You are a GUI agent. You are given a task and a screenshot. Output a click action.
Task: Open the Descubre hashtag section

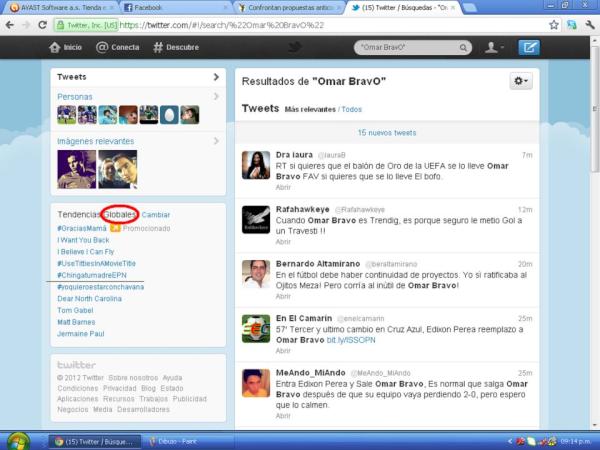pyautogui.click(x=176, y=47)
